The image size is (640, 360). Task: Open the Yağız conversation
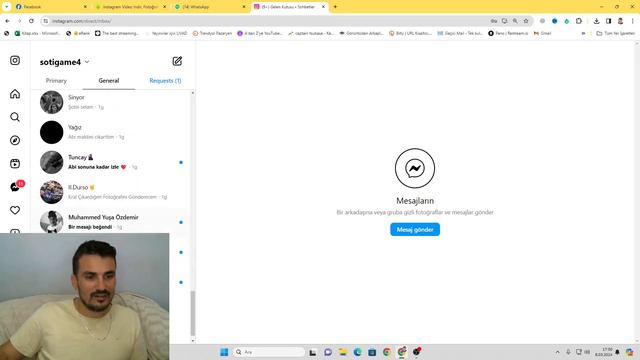point(110,132)
